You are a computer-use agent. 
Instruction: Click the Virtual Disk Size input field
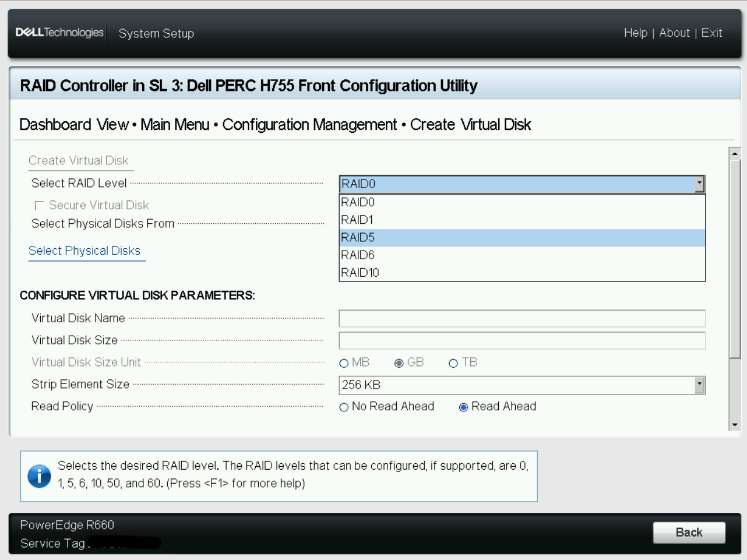[x=522, y=340]
